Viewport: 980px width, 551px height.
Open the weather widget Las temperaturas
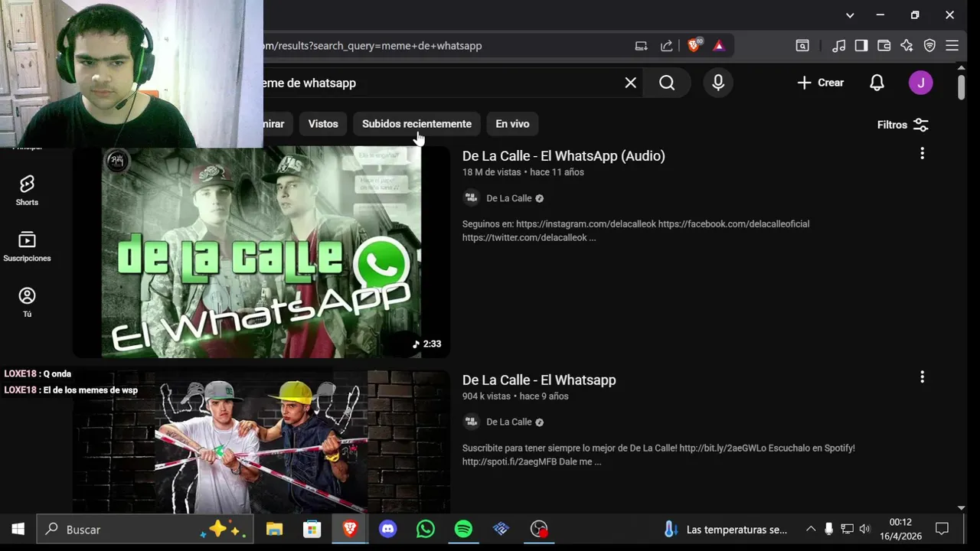[725, 529]
